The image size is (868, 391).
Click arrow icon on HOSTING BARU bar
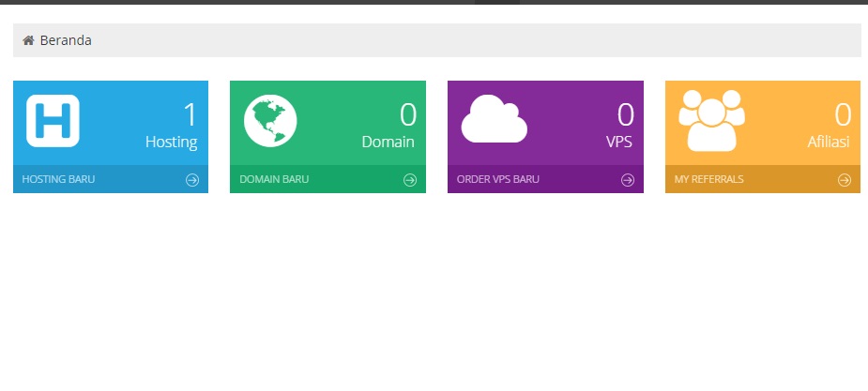[192, 180]
